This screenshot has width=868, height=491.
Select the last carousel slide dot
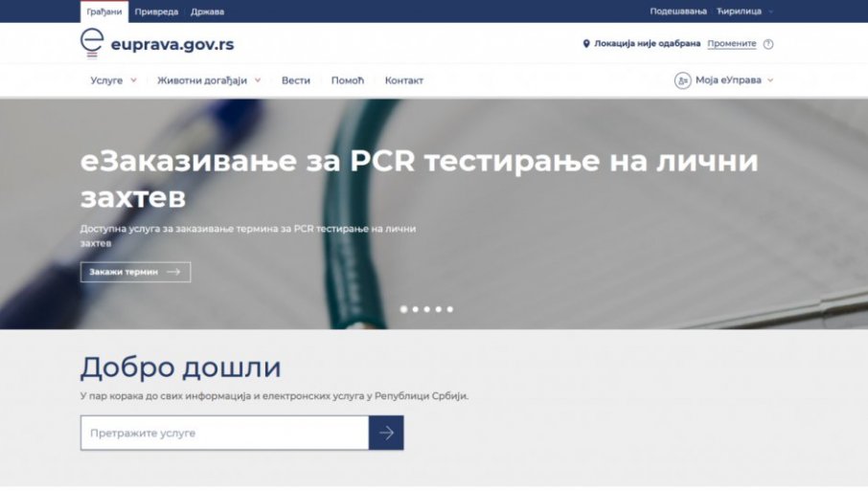(x=450, y=309)
